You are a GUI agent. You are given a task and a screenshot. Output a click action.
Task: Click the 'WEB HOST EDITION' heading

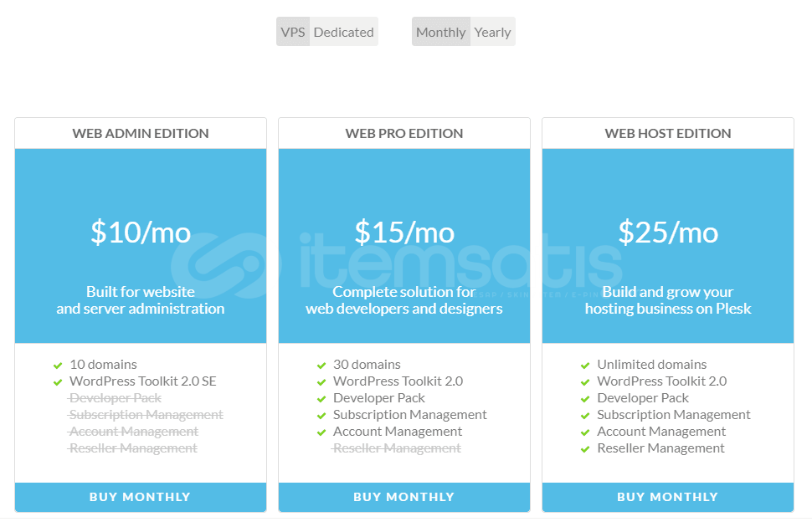(668, 134)
